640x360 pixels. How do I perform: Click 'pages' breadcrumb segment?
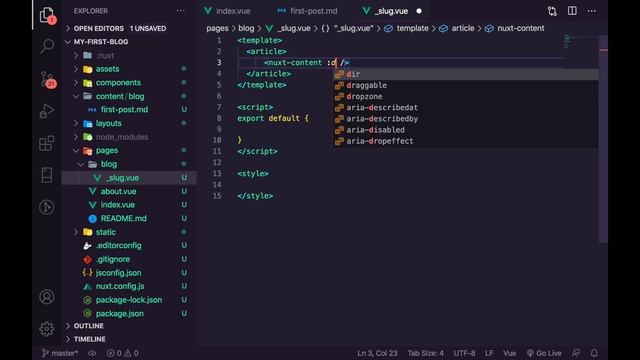217,28
